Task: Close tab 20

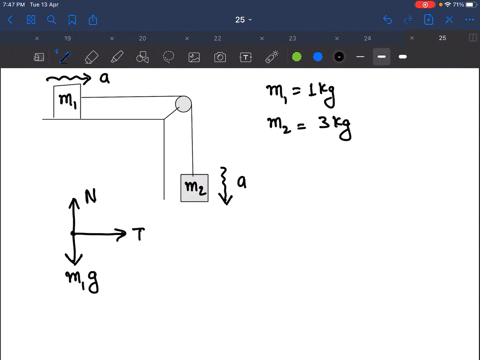Action: (112, 38)
